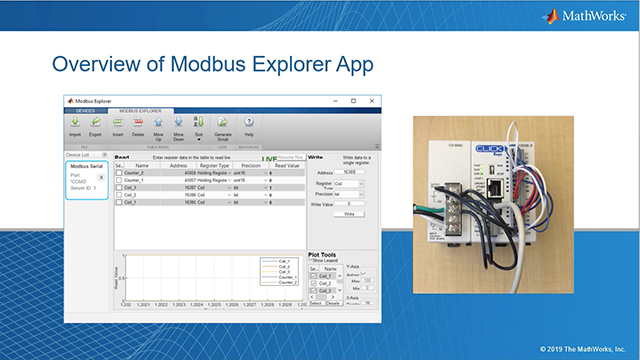The image size is (640, 360).
Task: Click the Export icon
Action: click(95, 122)
